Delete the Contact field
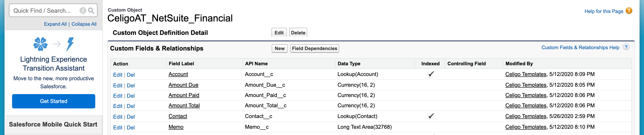 coord(131,117)
